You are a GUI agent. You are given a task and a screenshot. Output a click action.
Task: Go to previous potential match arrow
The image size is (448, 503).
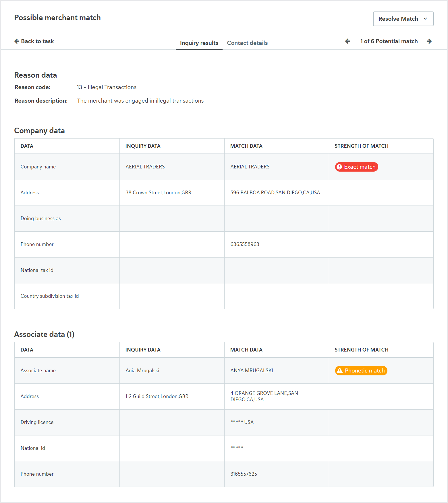coord(347,41)
